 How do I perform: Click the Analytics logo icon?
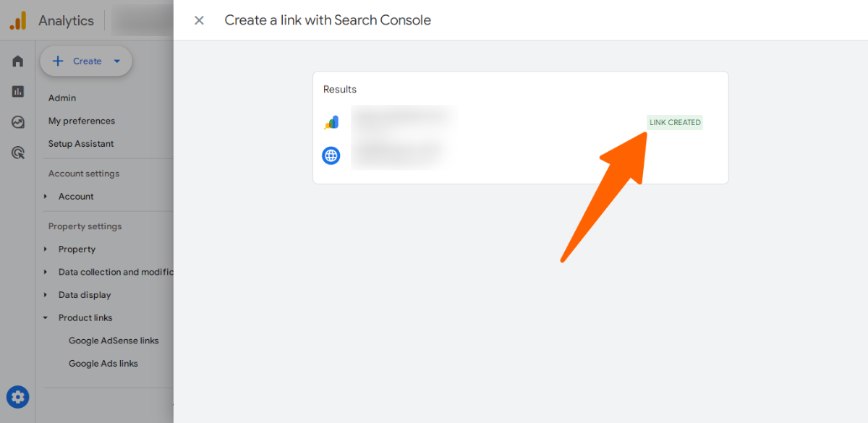(x=18, y=20)
